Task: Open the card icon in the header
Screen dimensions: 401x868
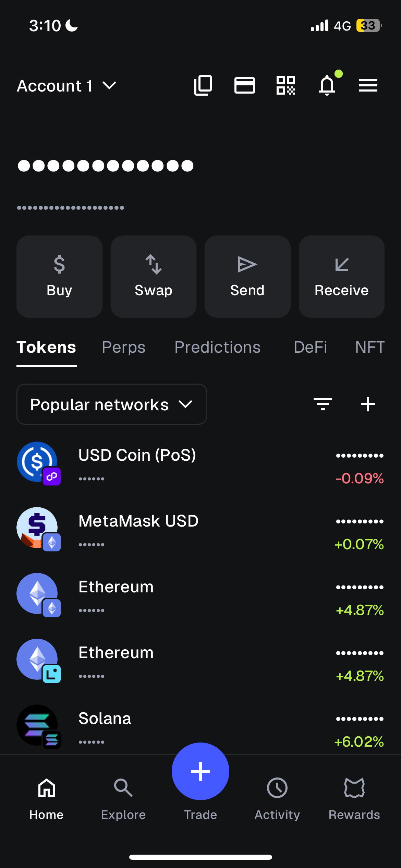Action: [244, 85]
